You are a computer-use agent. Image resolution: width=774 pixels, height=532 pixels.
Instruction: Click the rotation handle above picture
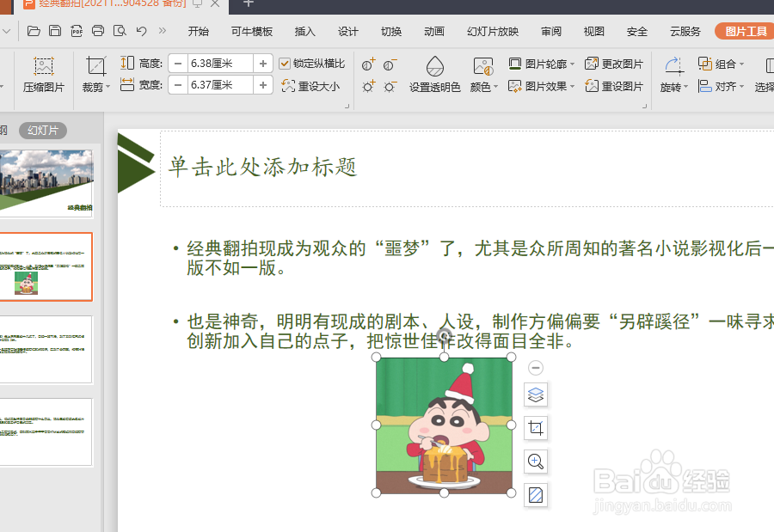(x=445, y=335)
